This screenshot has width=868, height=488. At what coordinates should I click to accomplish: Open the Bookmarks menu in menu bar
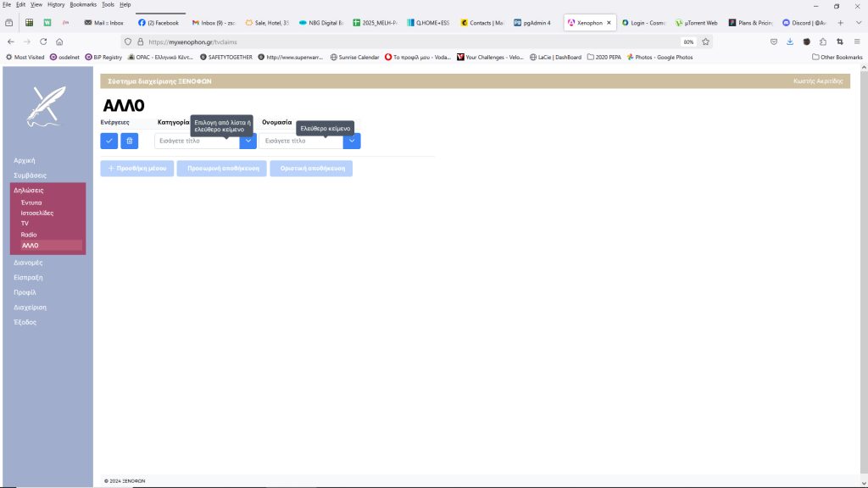tap(83, 4)
